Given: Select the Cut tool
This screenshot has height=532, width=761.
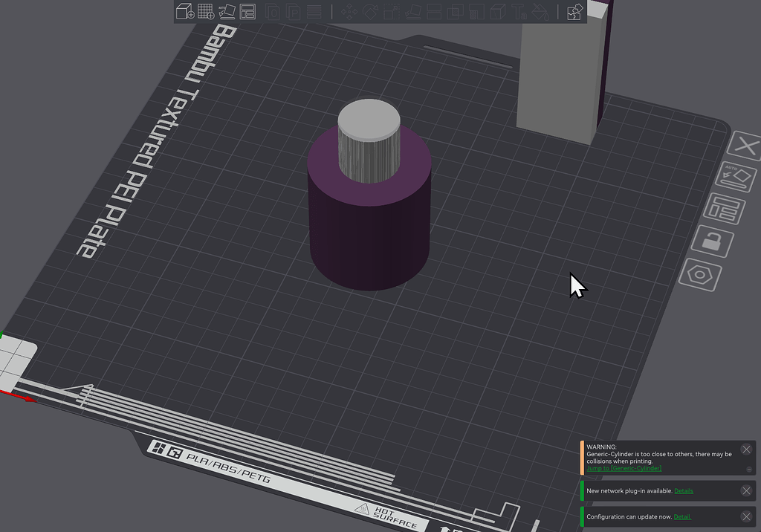Looking at the screenshot, I should coord(434,11).
